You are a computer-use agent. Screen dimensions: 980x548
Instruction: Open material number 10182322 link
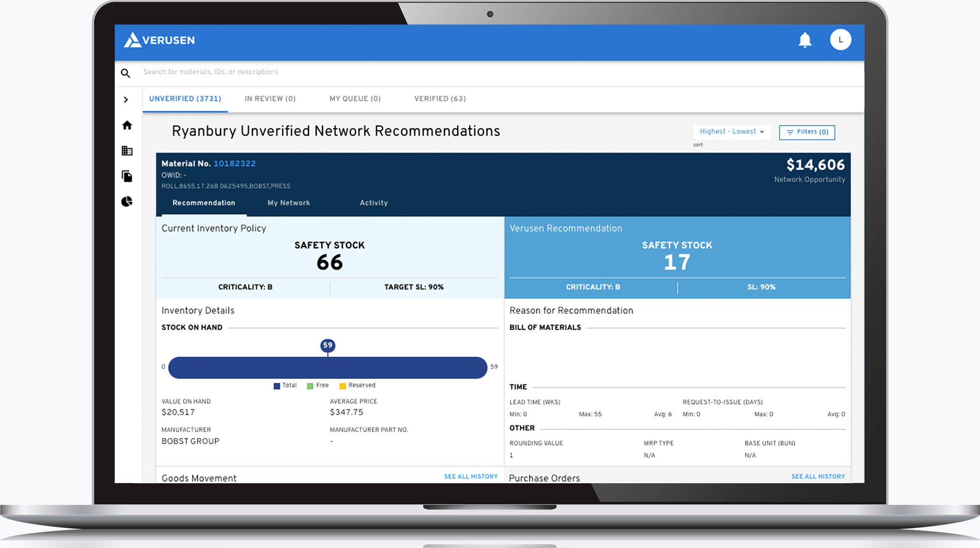tap(235, 164)
